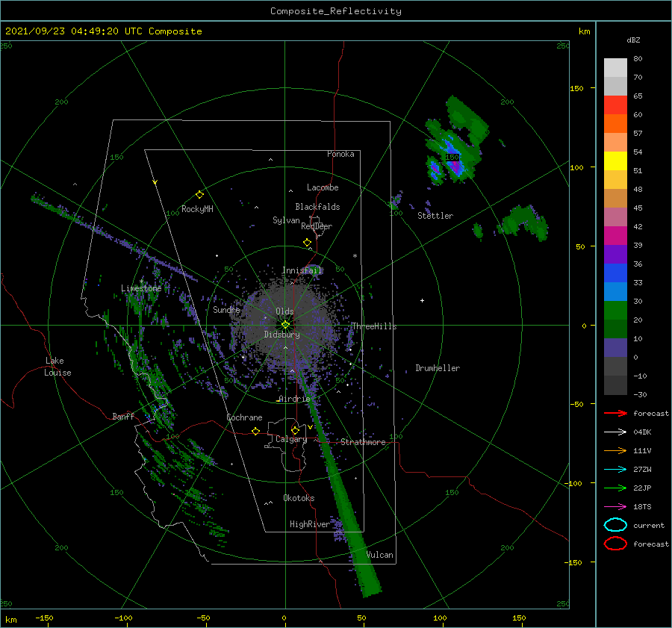Click the cyan current ellipse in legend

(x=615, y=525)
